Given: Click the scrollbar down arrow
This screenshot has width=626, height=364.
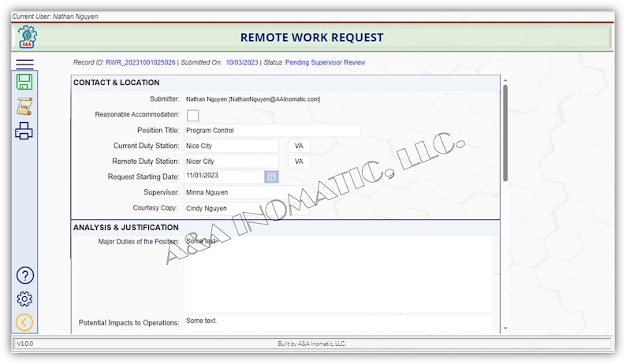Looking at the screenshot, I should click(505, 329).
